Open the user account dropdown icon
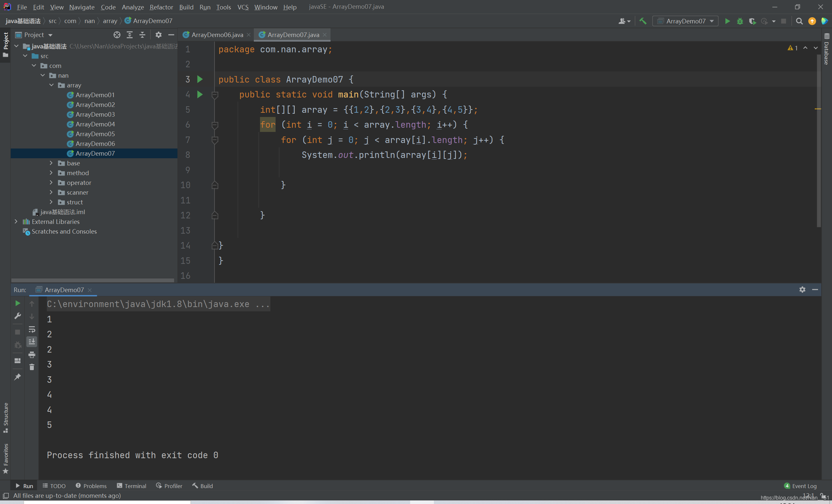This screenshot has width=832, height=504. click(x=624, y=21)
